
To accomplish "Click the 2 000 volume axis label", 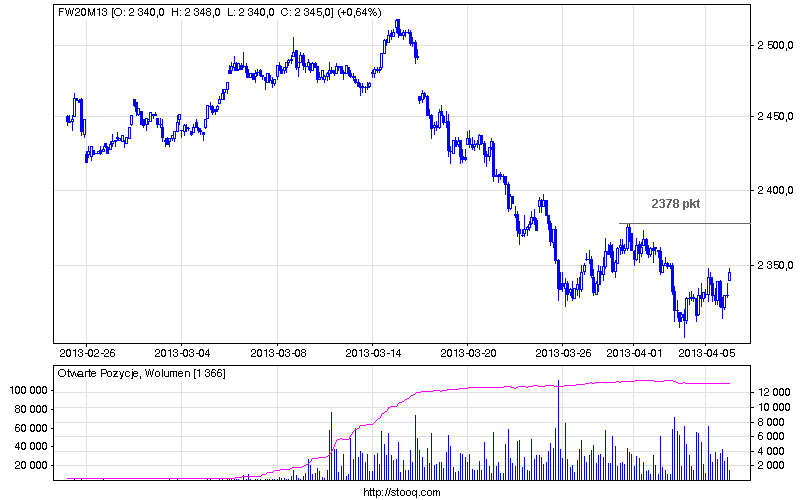I will point(771,465).
